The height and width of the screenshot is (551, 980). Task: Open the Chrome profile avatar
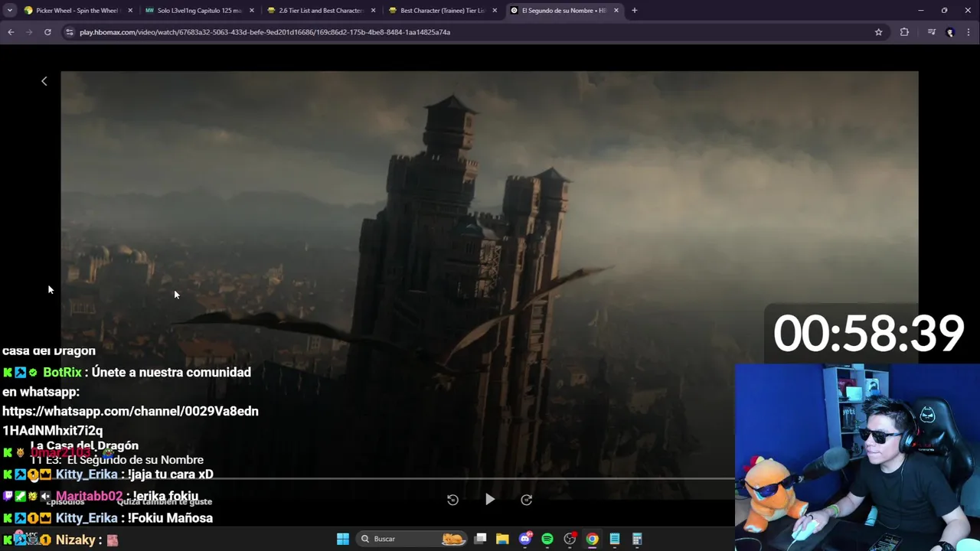[950, 32]
